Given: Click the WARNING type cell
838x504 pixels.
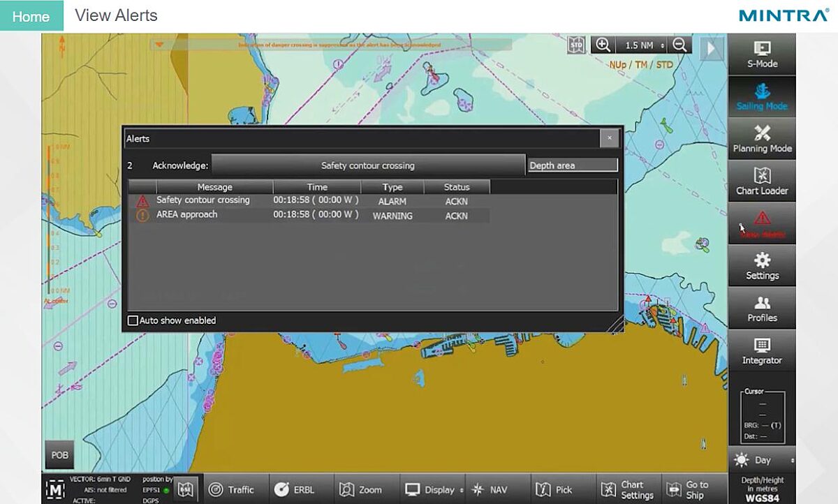Looking at the screenshot, I should coord(392,216).
